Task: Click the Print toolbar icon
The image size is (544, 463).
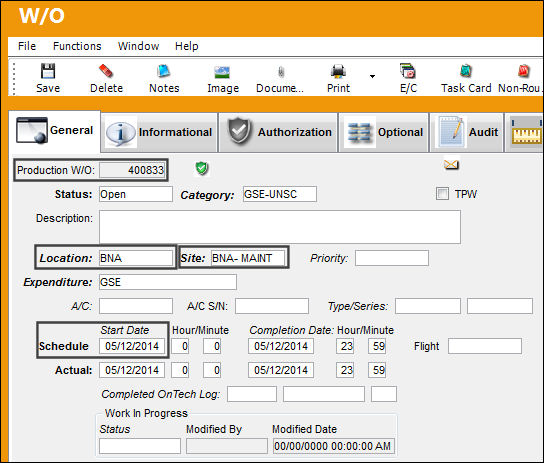Action: pyautogui.click(x=338, y=71)
